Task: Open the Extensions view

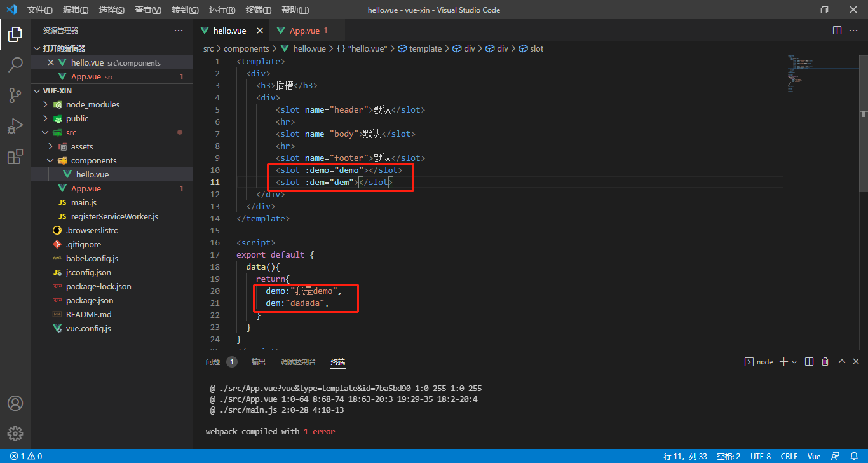Action: coord(15,156)
